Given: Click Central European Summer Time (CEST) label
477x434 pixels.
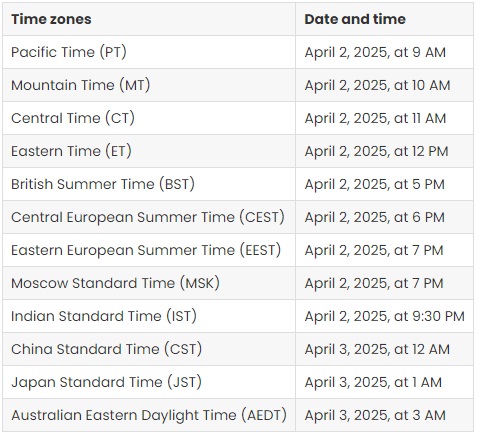Looking at the screenshot, I should coord(148,217).
